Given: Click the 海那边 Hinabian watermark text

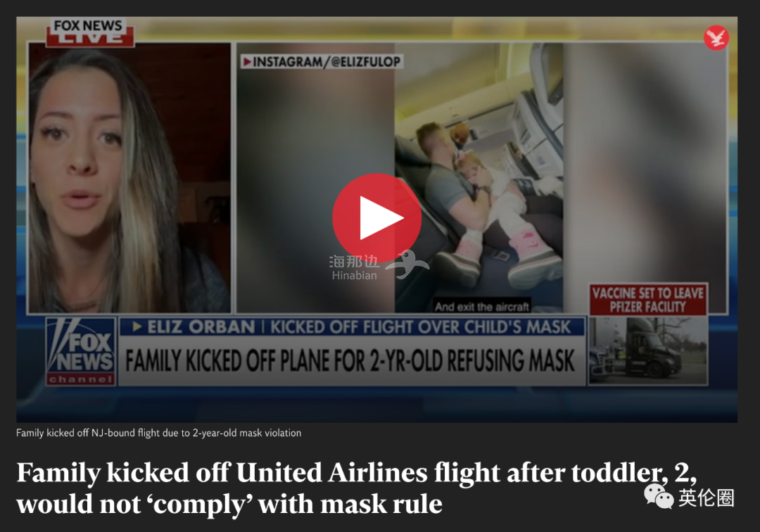Looking at the screenshot, I should point(354,267).
